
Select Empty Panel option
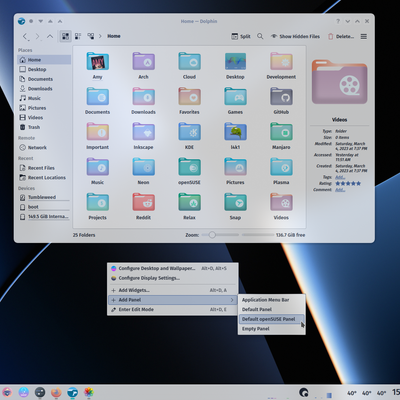click(x=272, y=329)
